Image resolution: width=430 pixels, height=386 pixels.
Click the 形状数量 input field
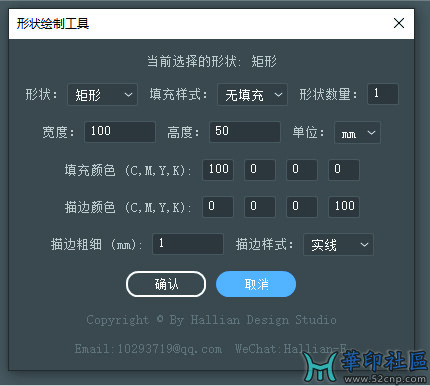pyautogui.click(x=383, y=94)
